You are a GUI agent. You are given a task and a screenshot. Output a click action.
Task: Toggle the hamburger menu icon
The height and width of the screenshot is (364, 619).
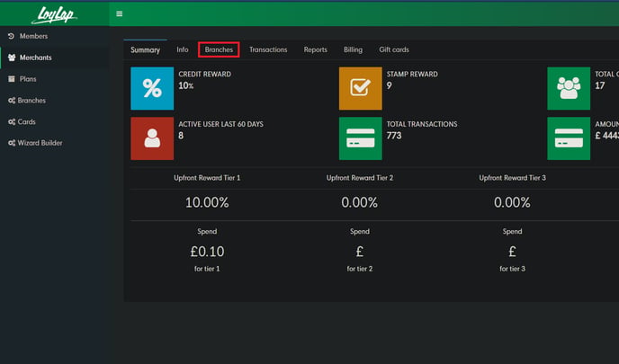120,13
